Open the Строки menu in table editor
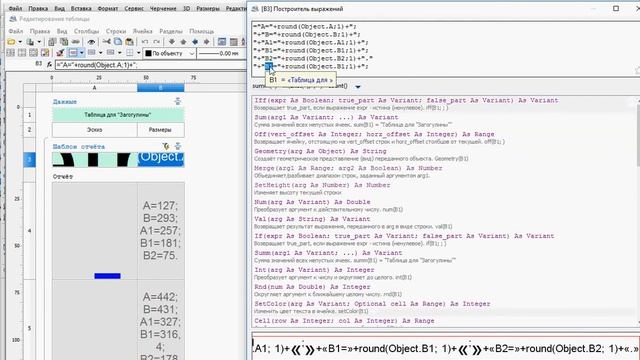The width and height of the screenshot is (640, 360). (x=116, y=31)
